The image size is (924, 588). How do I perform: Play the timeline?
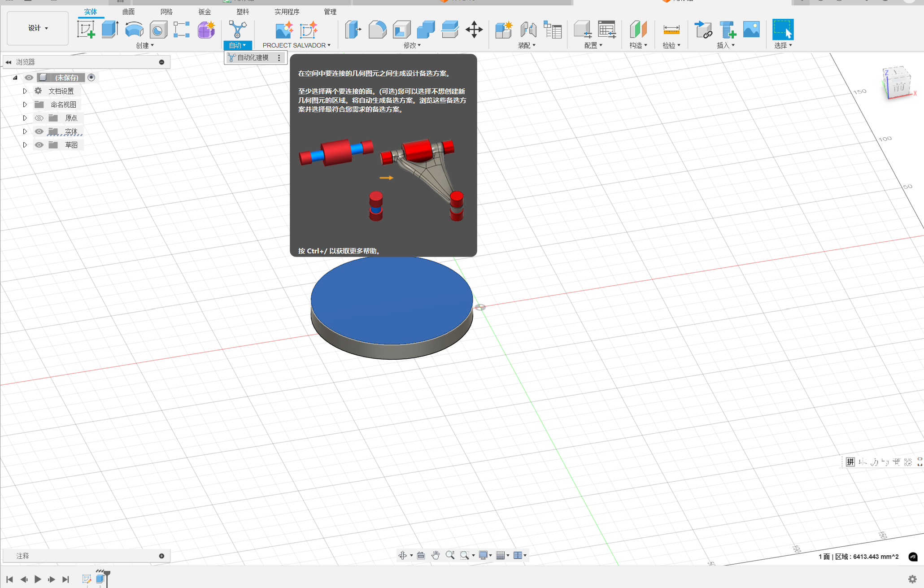38,579
